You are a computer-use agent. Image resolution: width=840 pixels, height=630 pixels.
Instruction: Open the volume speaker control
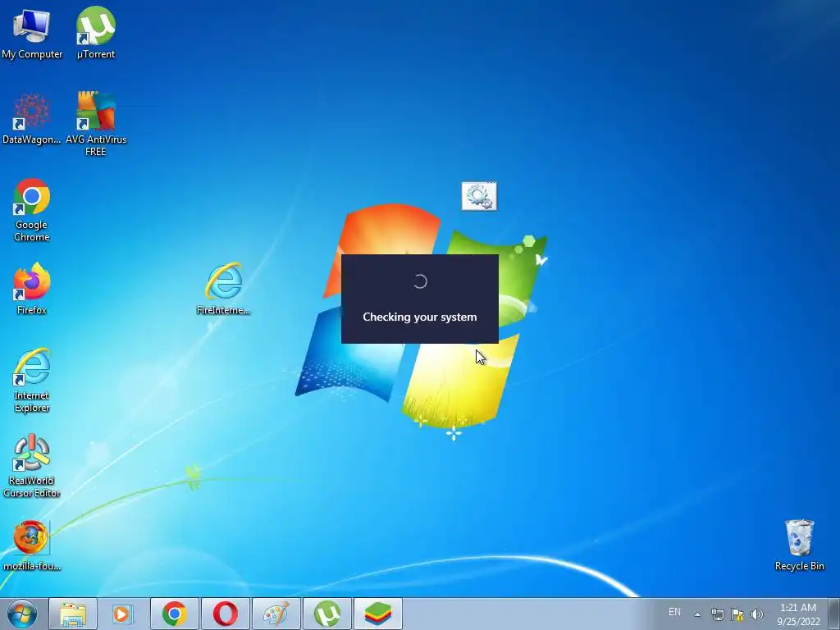point(757,614)
